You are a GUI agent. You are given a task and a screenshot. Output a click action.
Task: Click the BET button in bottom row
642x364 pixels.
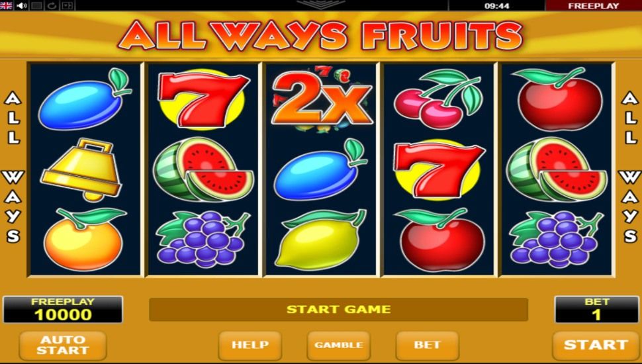pos(427,345)
